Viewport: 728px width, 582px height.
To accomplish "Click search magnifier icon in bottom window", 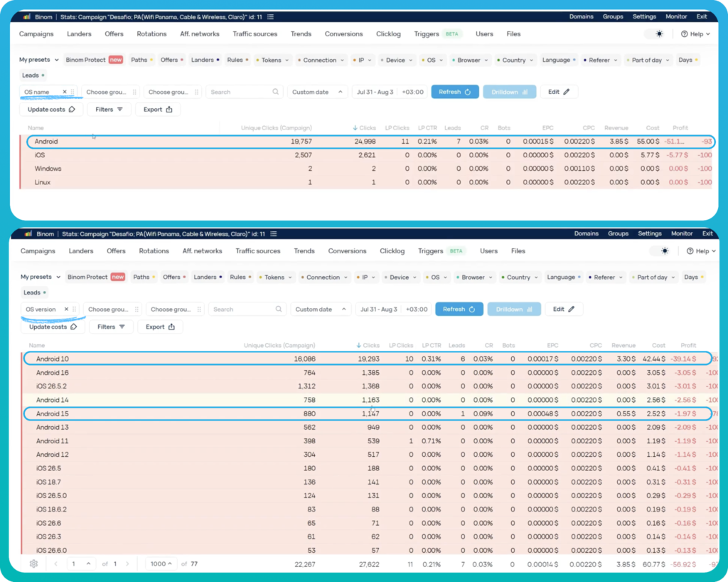I will point(279,309).
